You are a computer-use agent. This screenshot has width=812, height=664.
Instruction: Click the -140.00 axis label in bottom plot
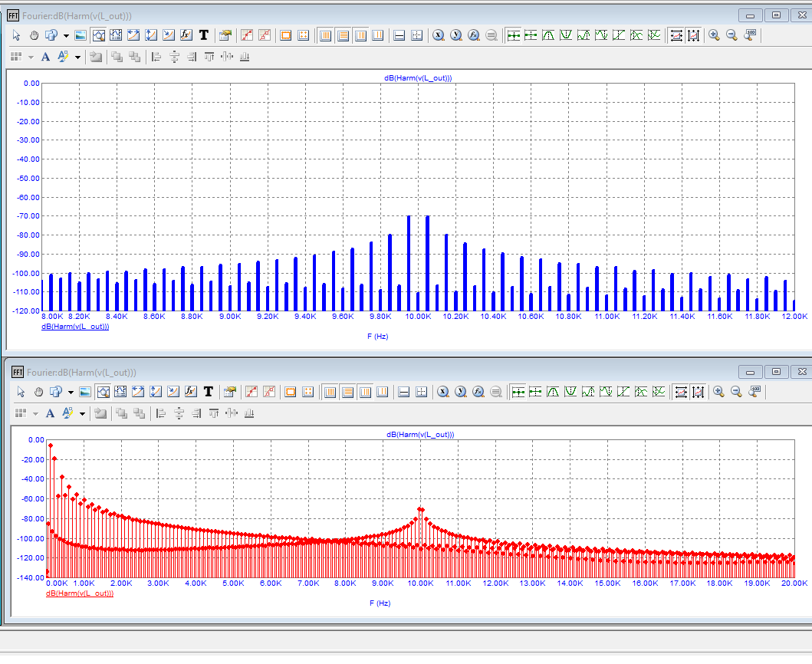click(x=31, y=577)
